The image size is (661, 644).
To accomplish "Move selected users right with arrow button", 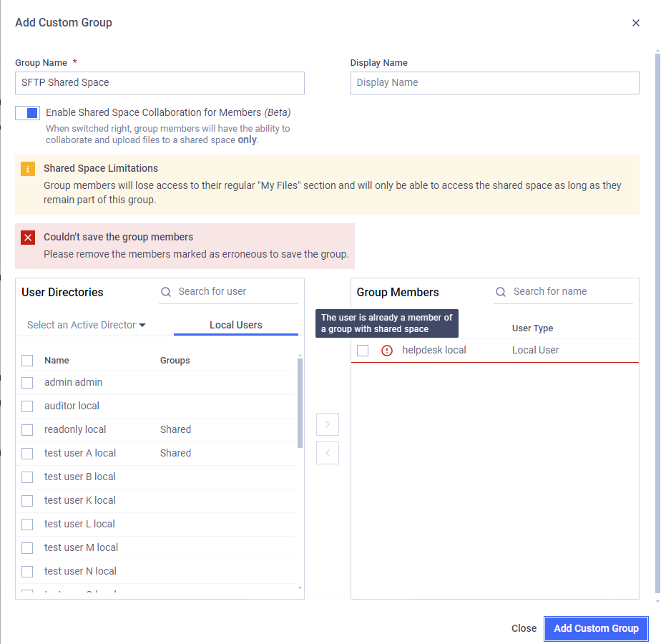I will pos(328,424).
